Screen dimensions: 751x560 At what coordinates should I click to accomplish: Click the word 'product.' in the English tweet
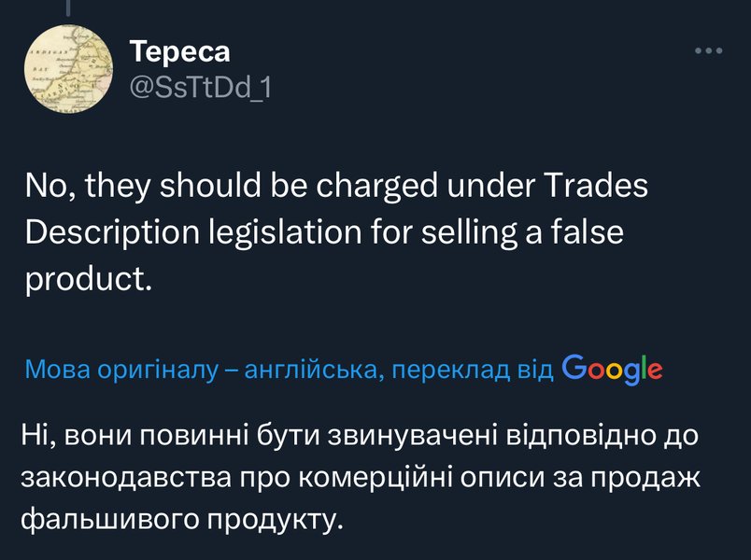click(88, 279)
